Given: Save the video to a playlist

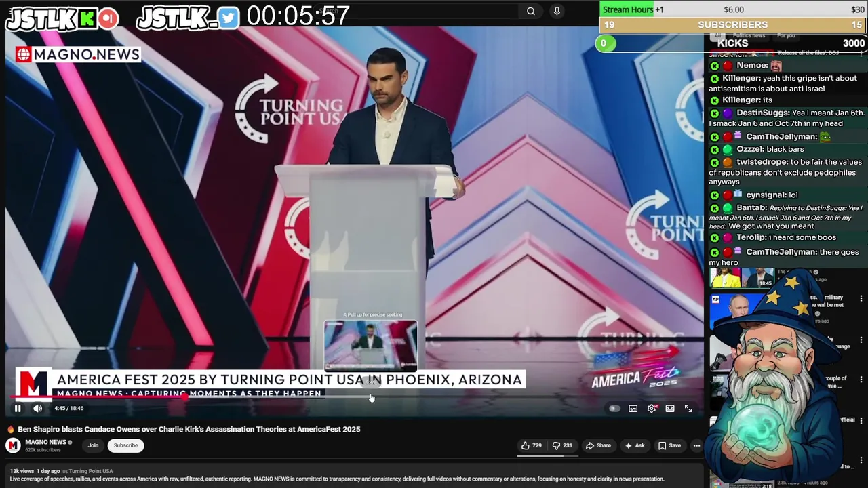Looking at the screenshot, I should point(669,445).
